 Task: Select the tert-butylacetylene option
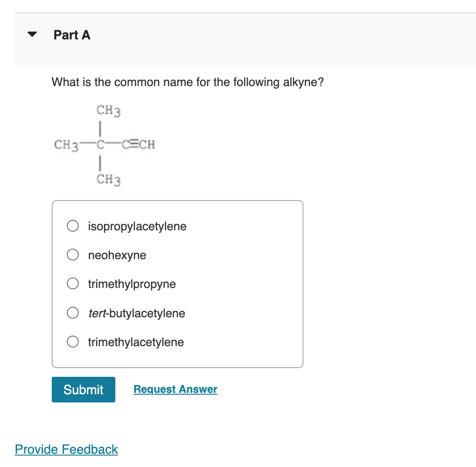pyautogui.click(x=73, y=313)
